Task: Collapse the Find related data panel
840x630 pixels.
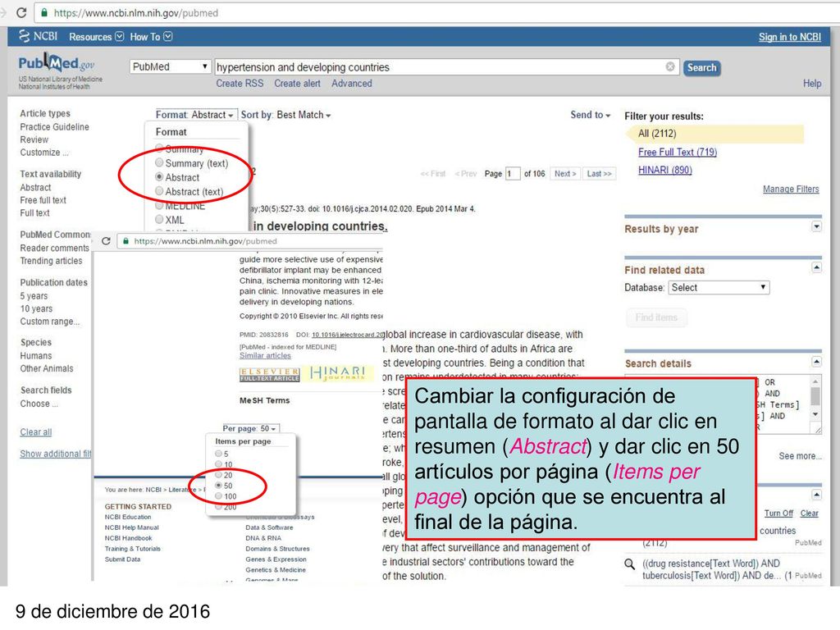Action: [816, 267]
